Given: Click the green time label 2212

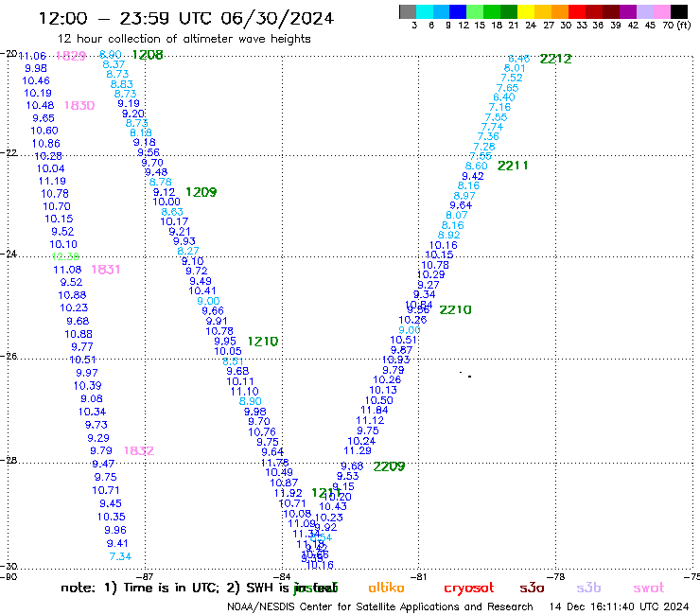Looking at the screenshot, I should click(x=556, y=59).
